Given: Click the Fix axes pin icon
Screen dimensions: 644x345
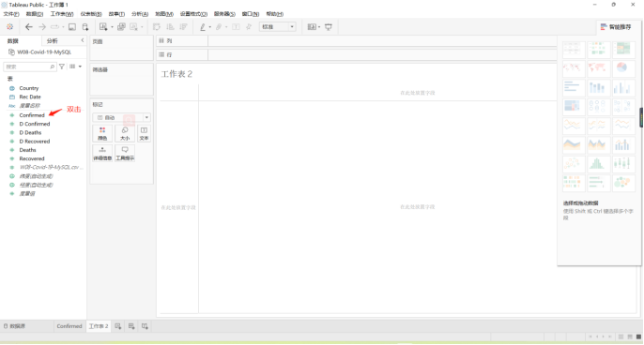Looking at the screenshot, I should [x=249, y=27].
